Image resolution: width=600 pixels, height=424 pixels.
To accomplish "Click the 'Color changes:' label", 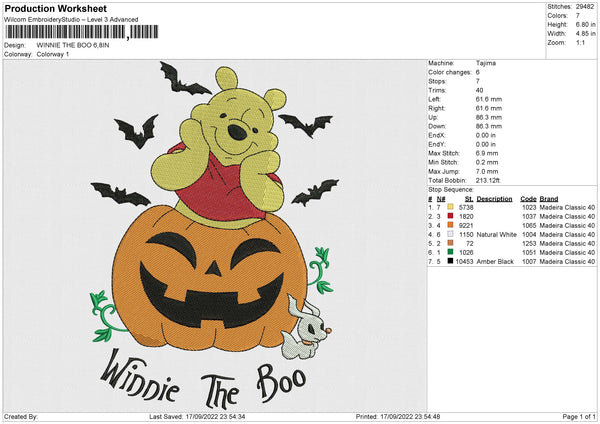I will pyautogui.click(x=450, y=72).
